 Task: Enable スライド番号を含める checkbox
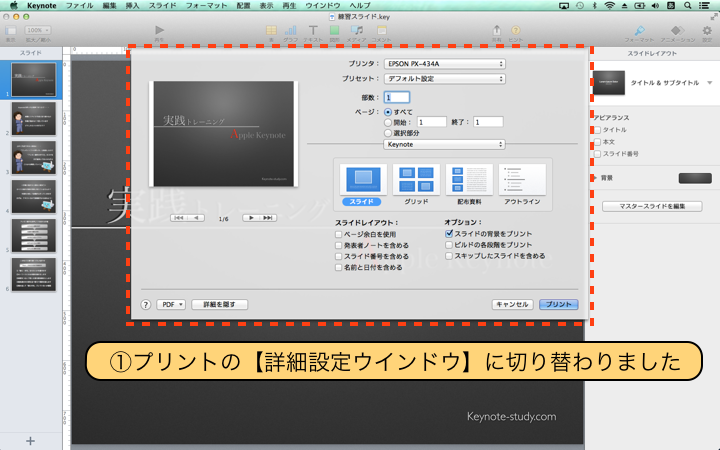pos(338,256)
